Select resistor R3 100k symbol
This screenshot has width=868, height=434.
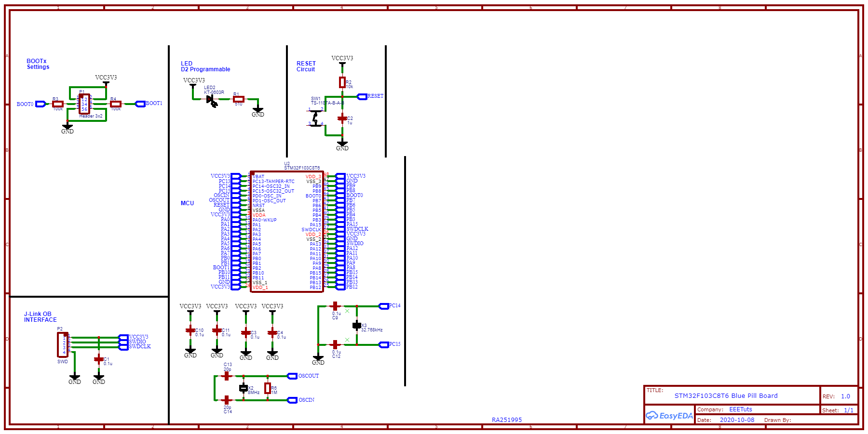click(58, 104)
